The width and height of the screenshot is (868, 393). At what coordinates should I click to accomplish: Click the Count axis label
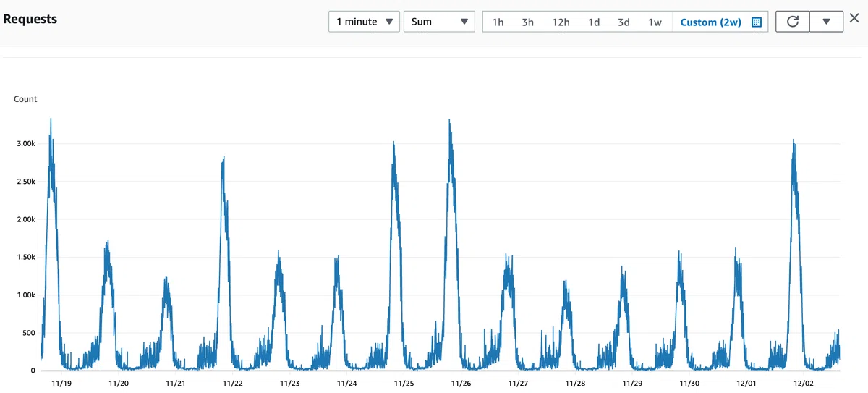click(25, 99)
